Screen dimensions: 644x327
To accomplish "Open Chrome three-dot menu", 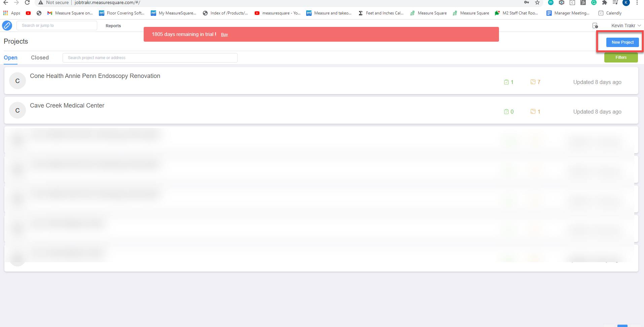I will coord(637,2).
